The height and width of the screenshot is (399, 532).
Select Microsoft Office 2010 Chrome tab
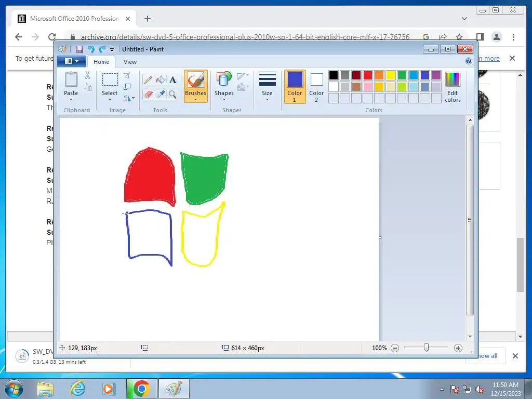pyautogui.click(x=74, y=19)
